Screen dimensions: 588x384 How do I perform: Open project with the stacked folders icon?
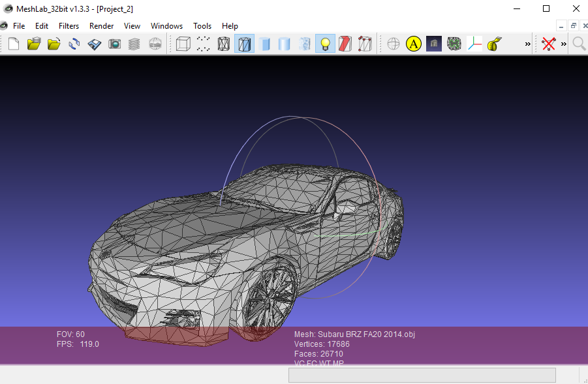(34, 44)
